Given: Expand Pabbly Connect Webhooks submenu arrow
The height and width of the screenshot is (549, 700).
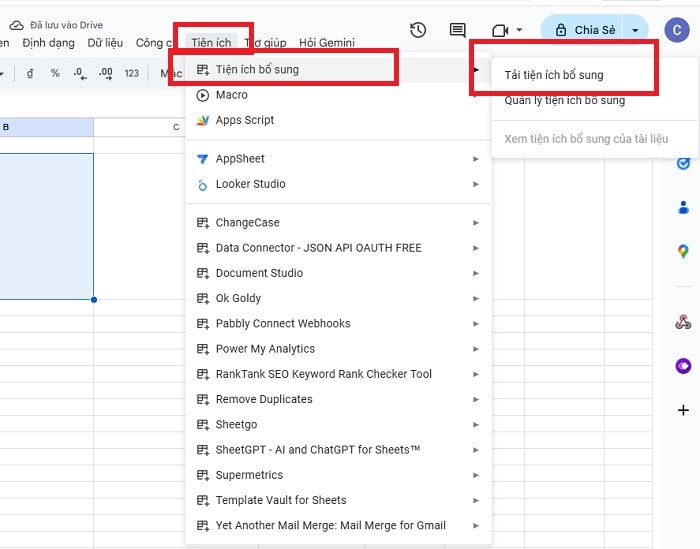Looking at the screenshot, I should point(476,324).
